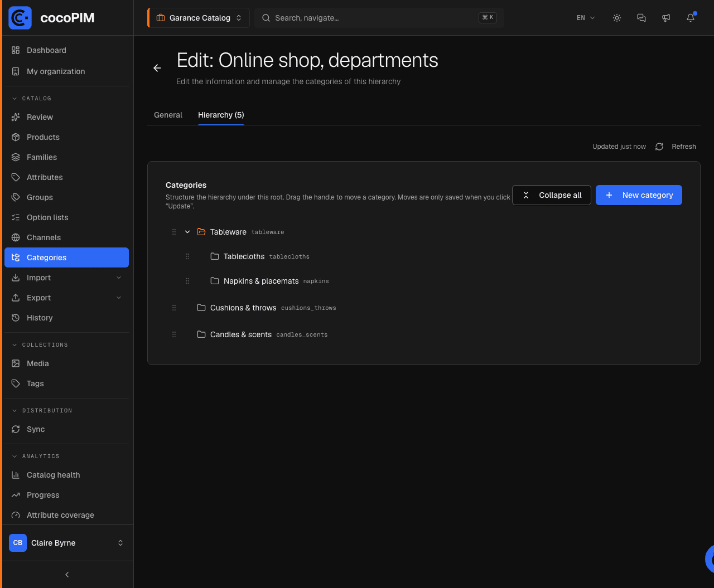Collapse the sidebar with the chevron

coord(67,575)
